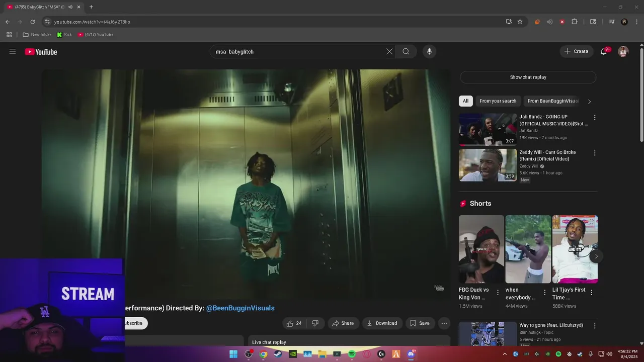Open Discord from the taskbar
Viewport: 644px width, 362px height.
pyautogui.click(x=411, y=354)
